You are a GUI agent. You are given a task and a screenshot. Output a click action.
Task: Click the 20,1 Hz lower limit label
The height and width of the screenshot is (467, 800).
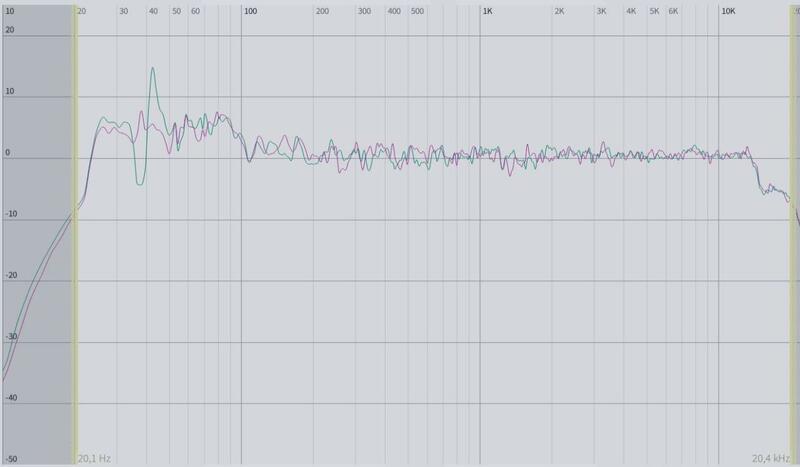[x=94, y=458]
